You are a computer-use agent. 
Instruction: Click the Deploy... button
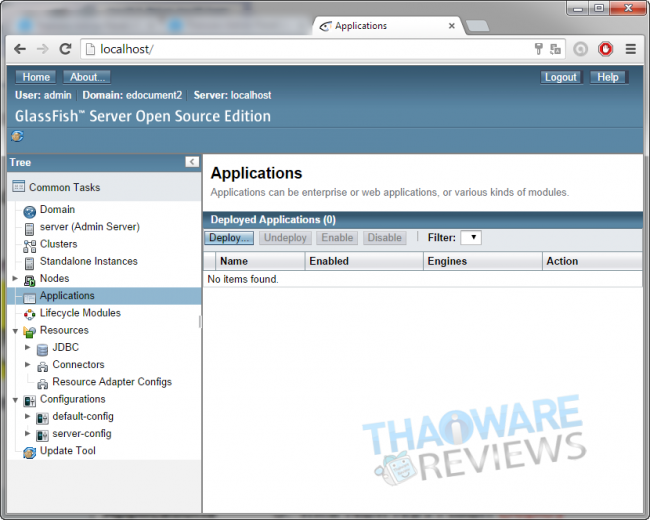[x=229, y=238]
